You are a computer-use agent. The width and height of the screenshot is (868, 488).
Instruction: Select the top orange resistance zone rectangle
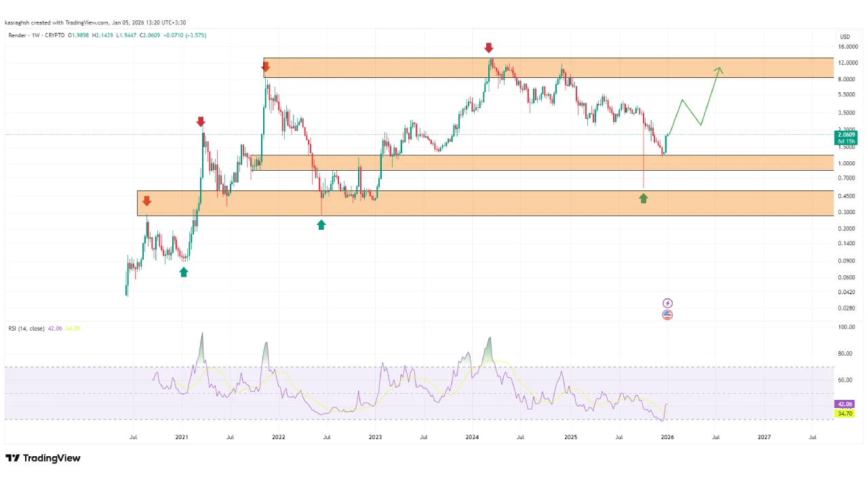(x=542, y=68)
